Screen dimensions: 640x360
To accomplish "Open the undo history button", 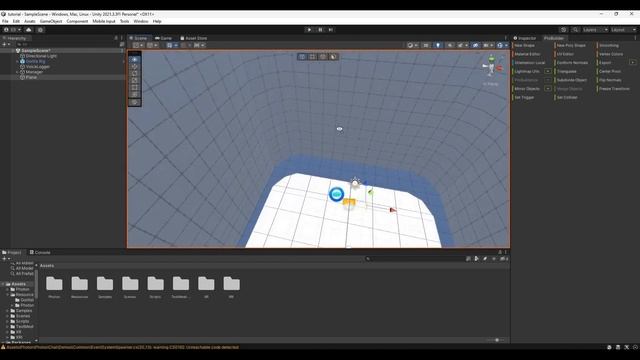I will pyautogui.click(x=564, y=30).
